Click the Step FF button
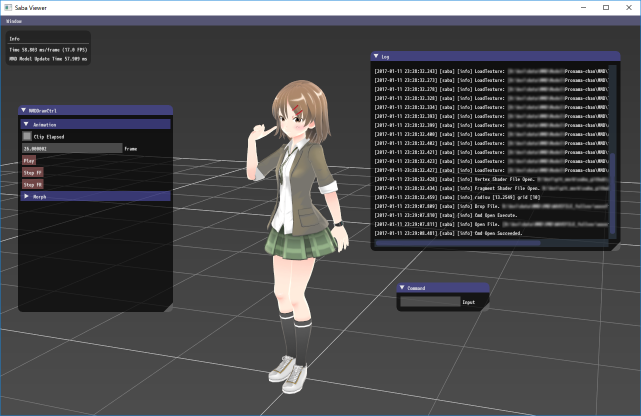641x416 pixels. (x=33, y=172)
